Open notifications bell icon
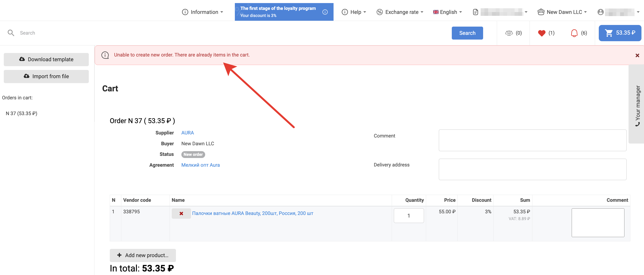Image resolution: width=644 pixels, height=275 pixels. tap(574, 33)
